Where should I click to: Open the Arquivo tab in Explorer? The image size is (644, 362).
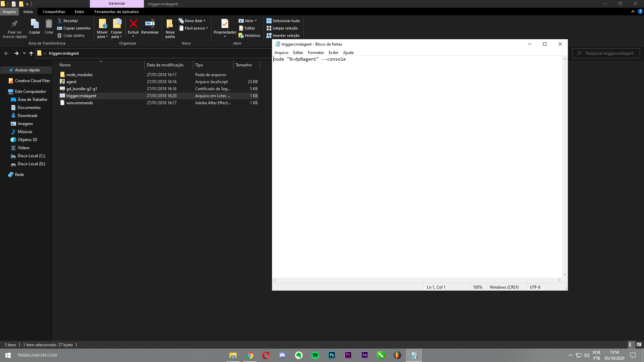click(x=9, y=12)
